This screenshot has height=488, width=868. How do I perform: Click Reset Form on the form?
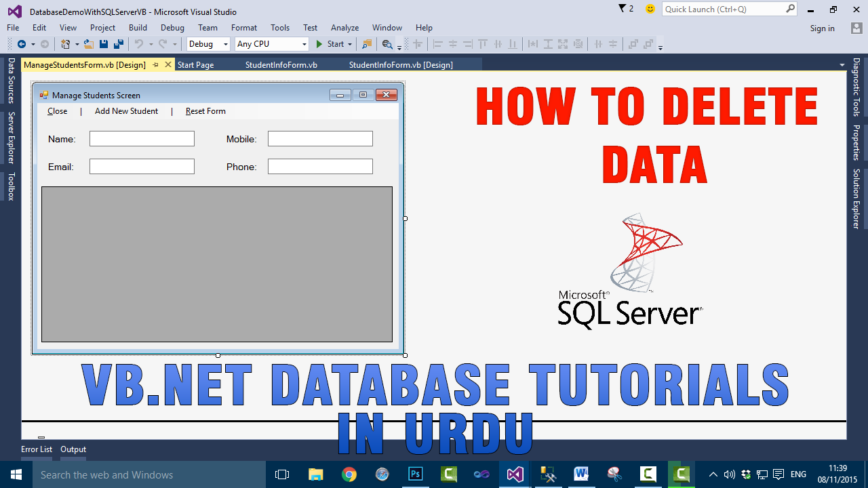click(205, 111)
